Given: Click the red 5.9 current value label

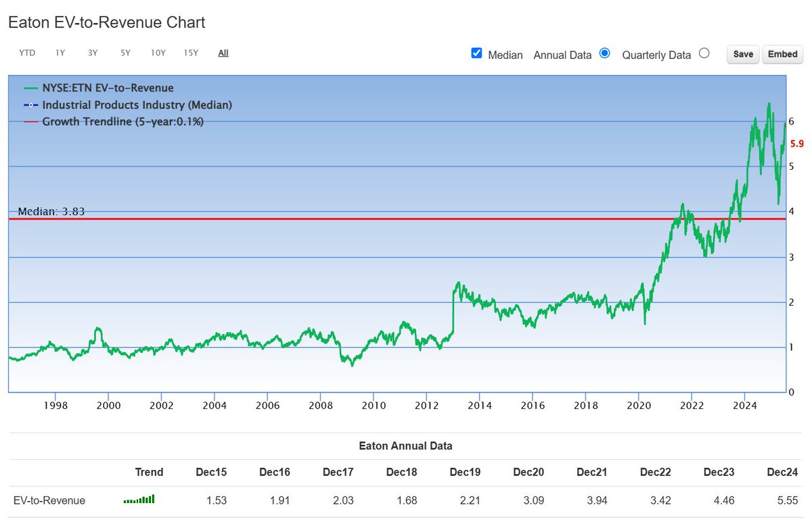Looking at the screenshot, I should [796, 144].
